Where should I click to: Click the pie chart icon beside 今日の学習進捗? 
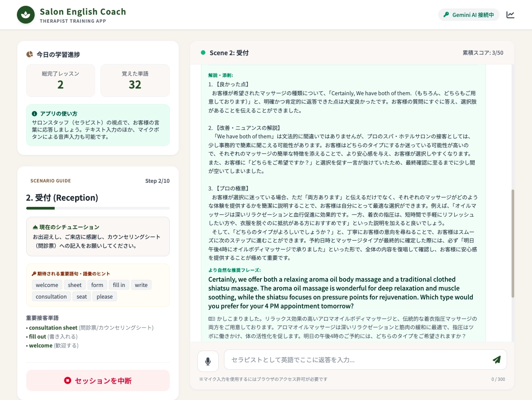click(29, 54)
